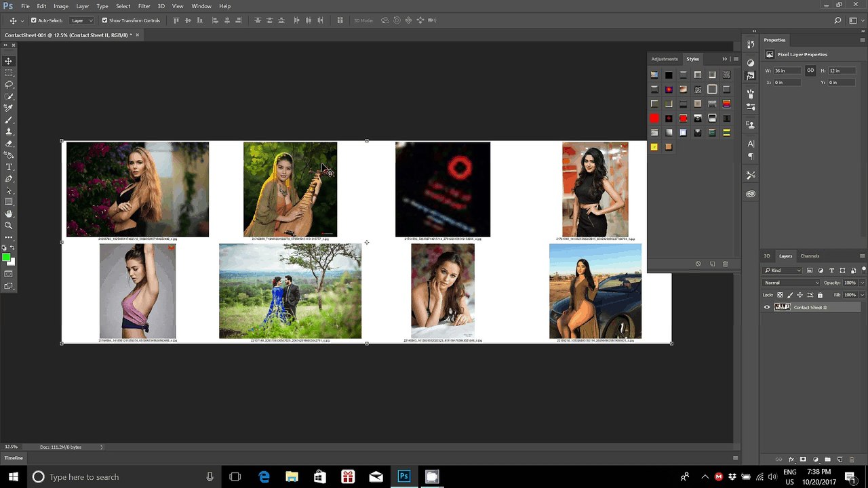
Task: Select the Brush tool
Action: point(9,120)
